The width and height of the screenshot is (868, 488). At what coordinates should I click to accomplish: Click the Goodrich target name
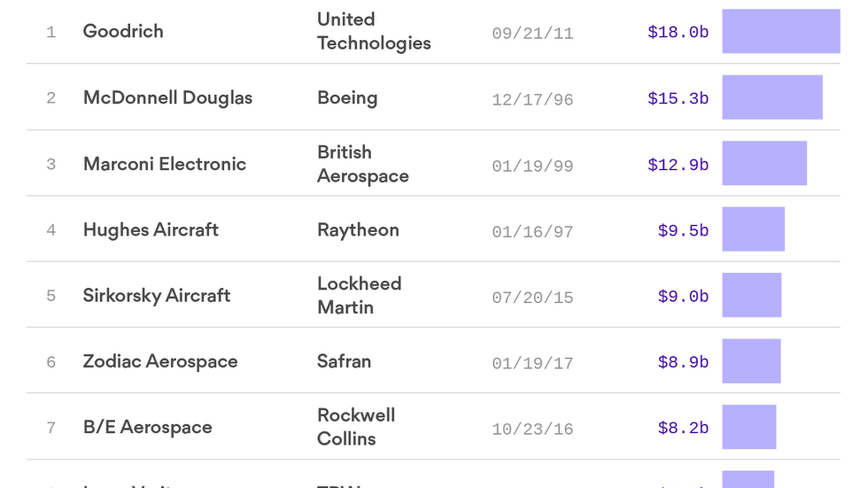click(x=123, y=31)
